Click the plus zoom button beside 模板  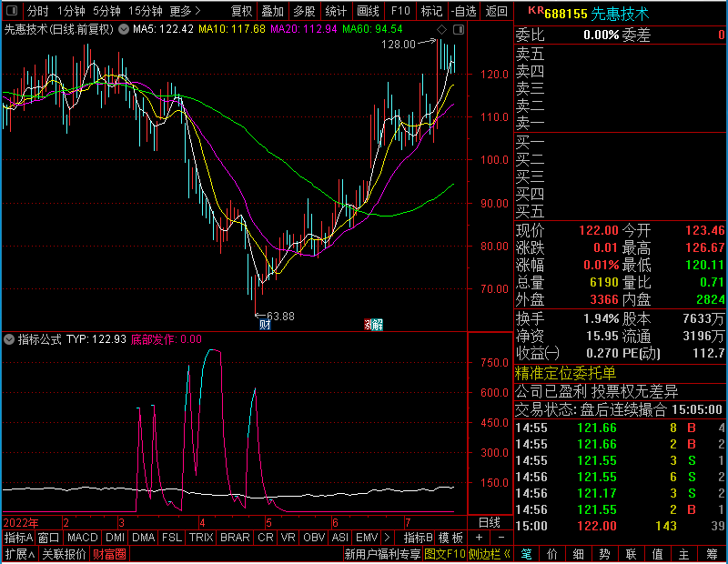pyautogui.click(x=479, y=538)
